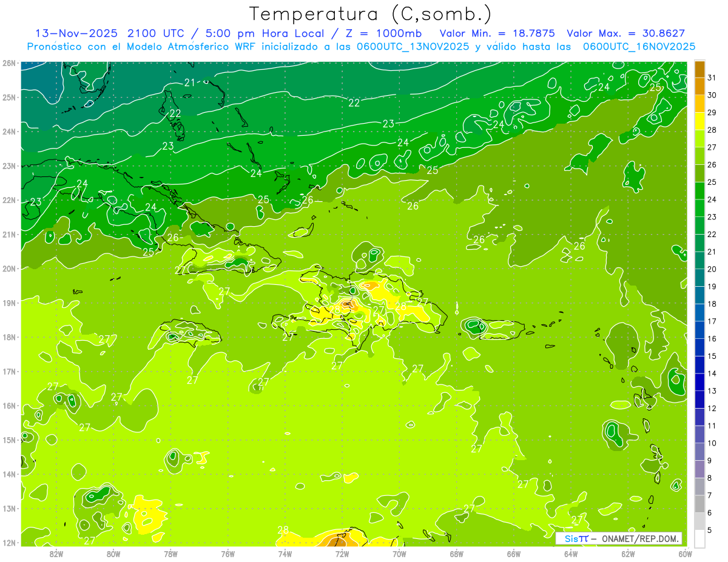Screen dimensions: 728x562
Task: Click the color bar label 29
Action: (x=712, y=113)
